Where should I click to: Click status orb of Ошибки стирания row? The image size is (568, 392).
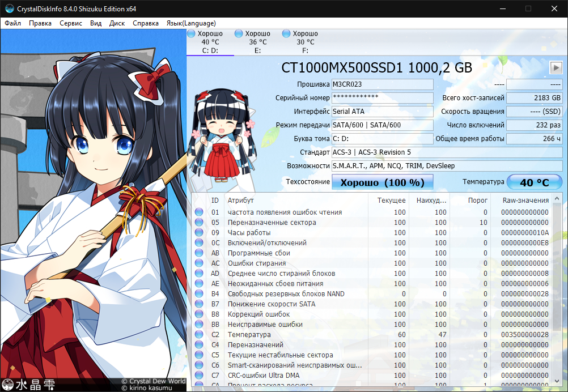coord(199,263)
